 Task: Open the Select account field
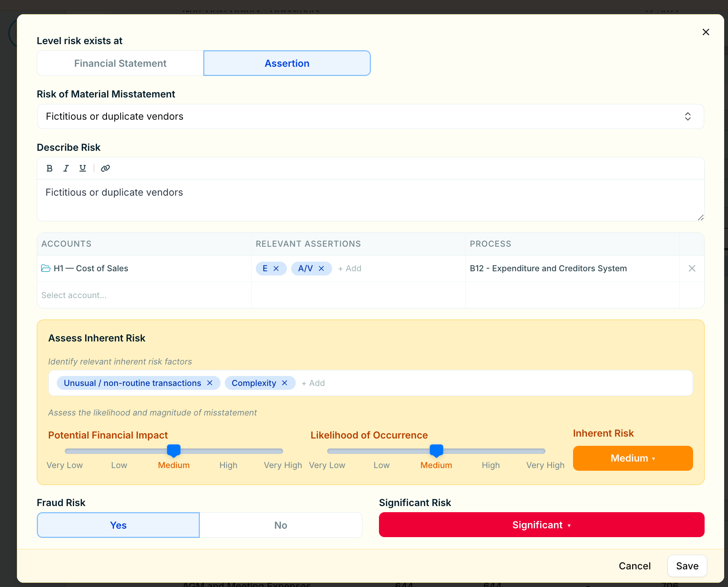pyautogui.click(x=144, y=295)
